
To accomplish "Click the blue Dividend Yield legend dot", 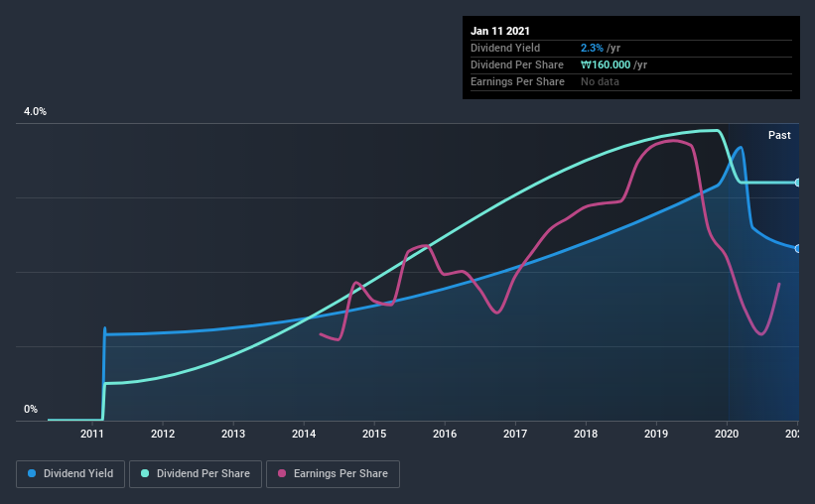I will (x=32, y=473).
